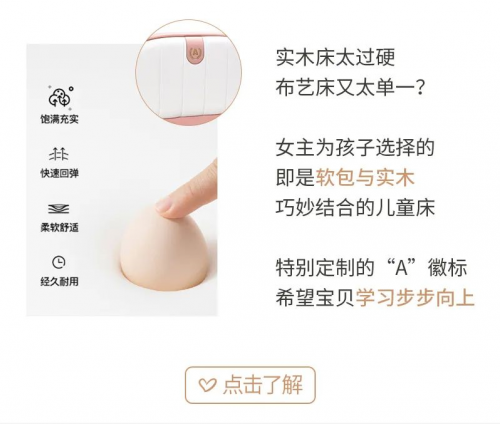This screenshot has width=500, height=424.
Task: Click the heart icon in the button
Action: coord(207,385)
